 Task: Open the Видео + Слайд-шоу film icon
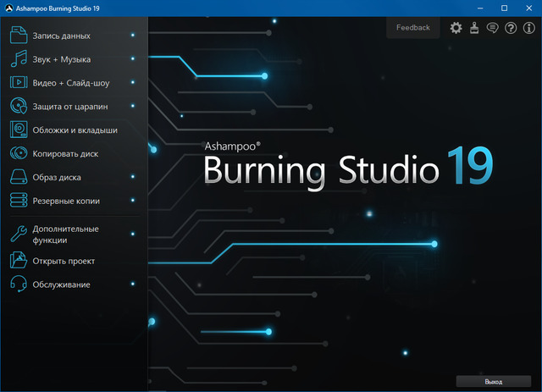(18, 83)
